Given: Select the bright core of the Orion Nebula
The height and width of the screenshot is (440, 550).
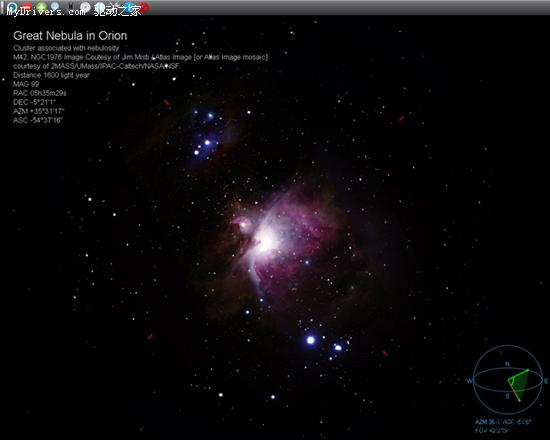Looking at the screenshot, I should click(266, 239).
